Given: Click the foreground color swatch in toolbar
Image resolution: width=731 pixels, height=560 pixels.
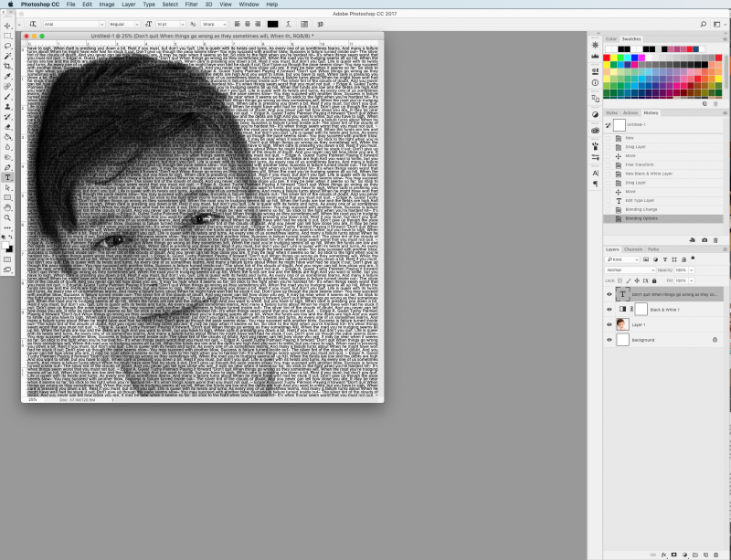Looking at the screenshot, I should coord(5,245).
